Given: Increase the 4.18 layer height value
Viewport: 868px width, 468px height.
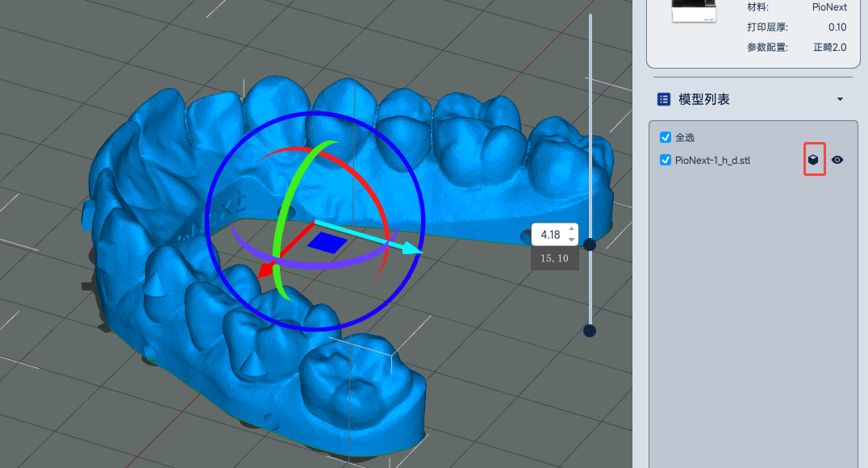Looking at the screenshot, I should pos(571,228).
